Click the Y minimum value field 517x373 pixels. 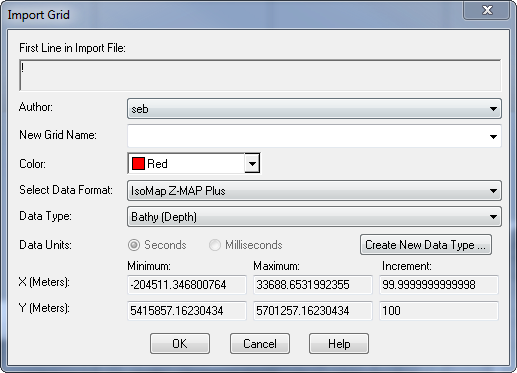point(187,311)
